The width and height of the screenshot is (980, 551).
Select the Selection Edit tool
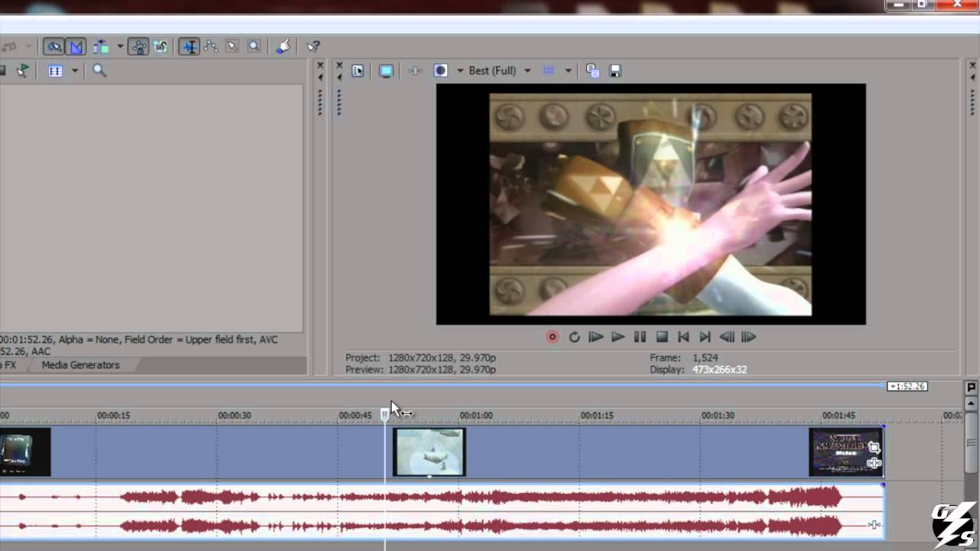tap(232, 47)
